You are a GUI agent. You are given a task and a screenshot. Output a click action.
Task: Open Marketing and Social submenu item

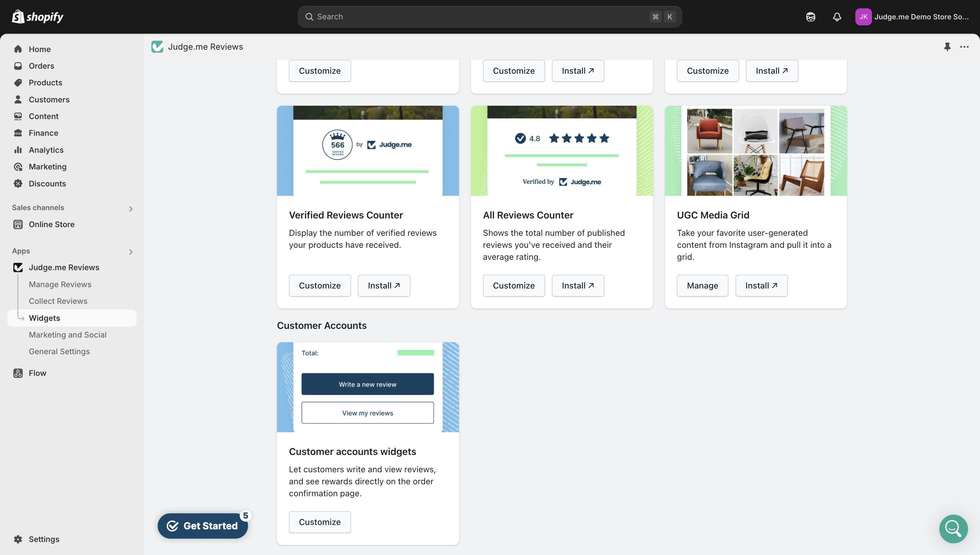pyautogui.click(x=68, y=335)
